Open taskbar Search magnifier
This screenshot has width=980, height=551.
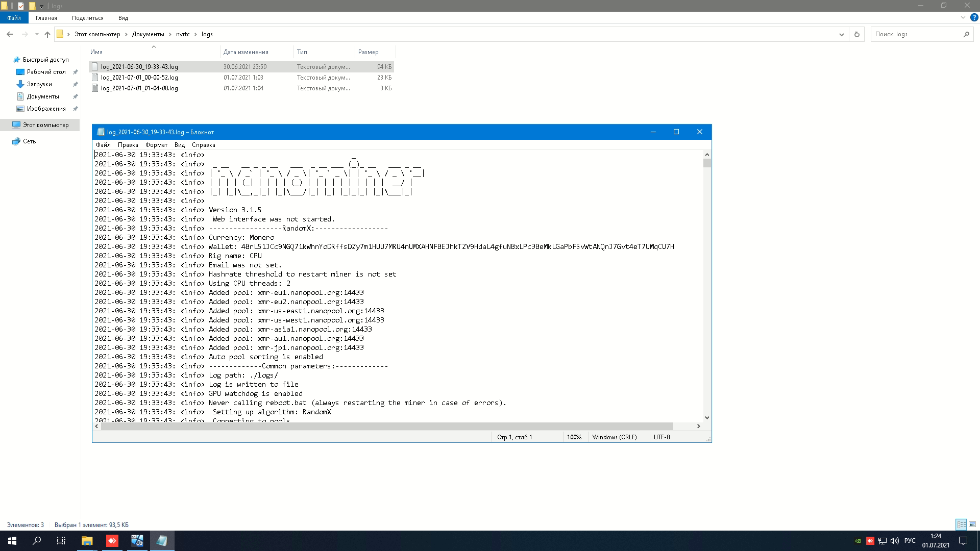37,541
